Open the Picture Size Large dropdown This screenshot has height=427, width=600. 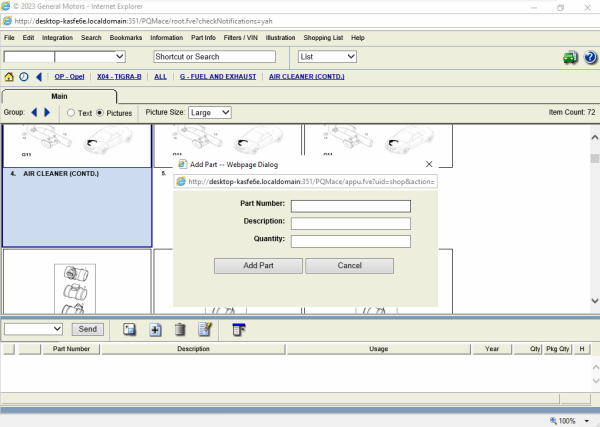click(210, 112)
